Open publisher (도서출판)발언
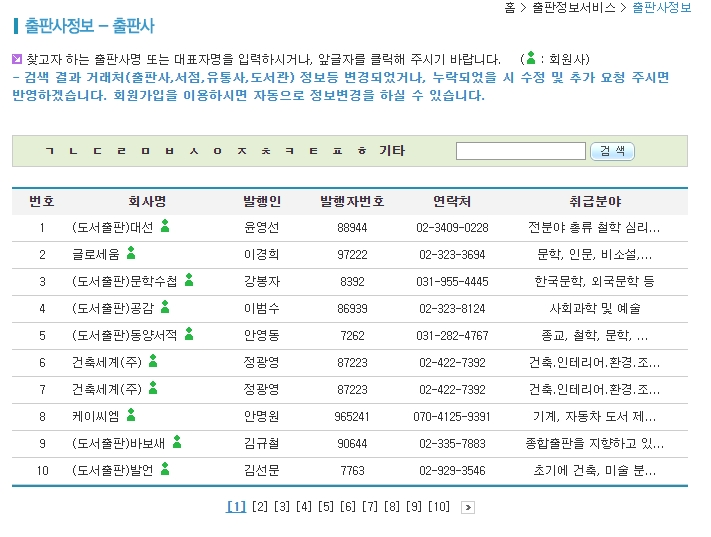The width and height of the screenshot is (711, 537). click(113, 470)
